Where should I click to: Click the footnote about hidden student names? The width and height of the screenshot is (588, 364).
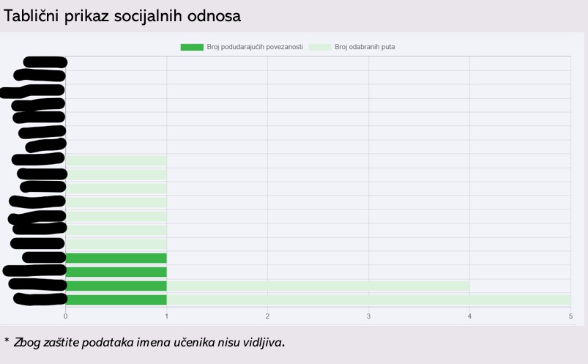pyautogui.click(x=144, y=342)
